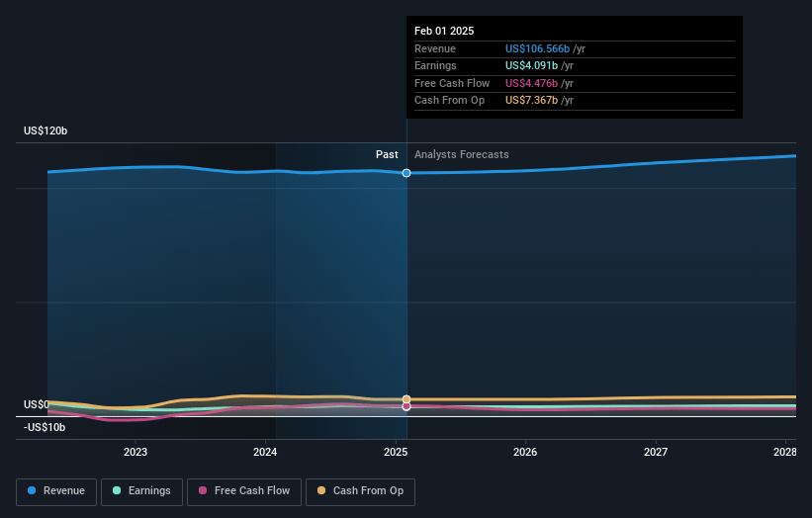Viewport: 812px width, 518px height.
Task: Click the US$7.367b cash from op value
Action: 531,101
